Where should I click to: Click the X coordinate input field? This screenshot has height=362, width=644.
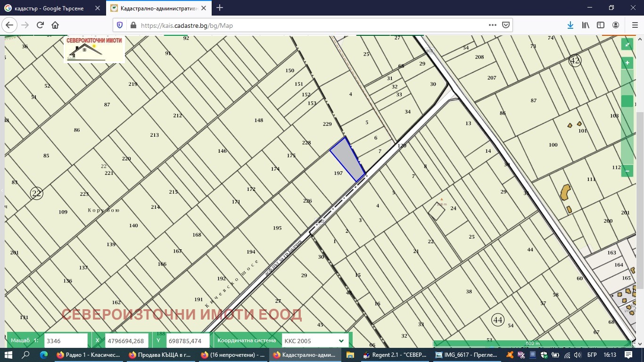click(x=125, y=341)
